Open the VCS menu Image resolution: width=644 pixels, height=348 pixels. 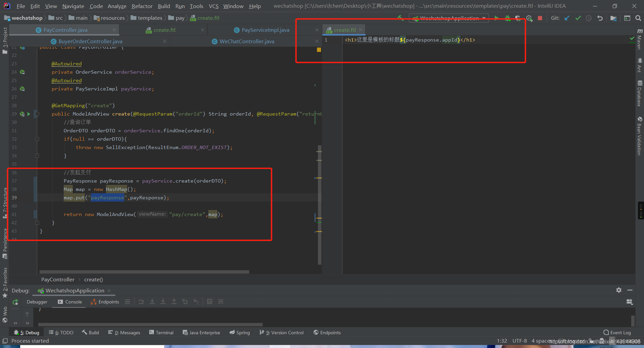coord(213,6)
